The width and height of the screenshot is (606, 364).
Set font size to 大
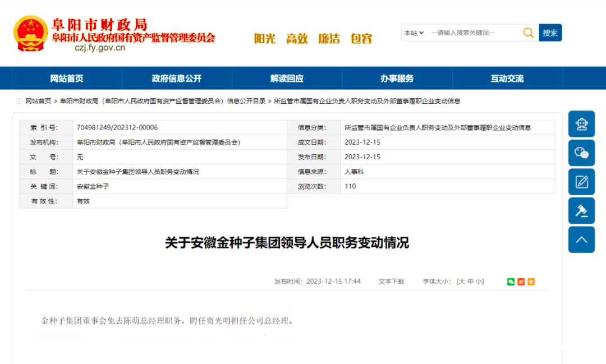coord(461,282)
